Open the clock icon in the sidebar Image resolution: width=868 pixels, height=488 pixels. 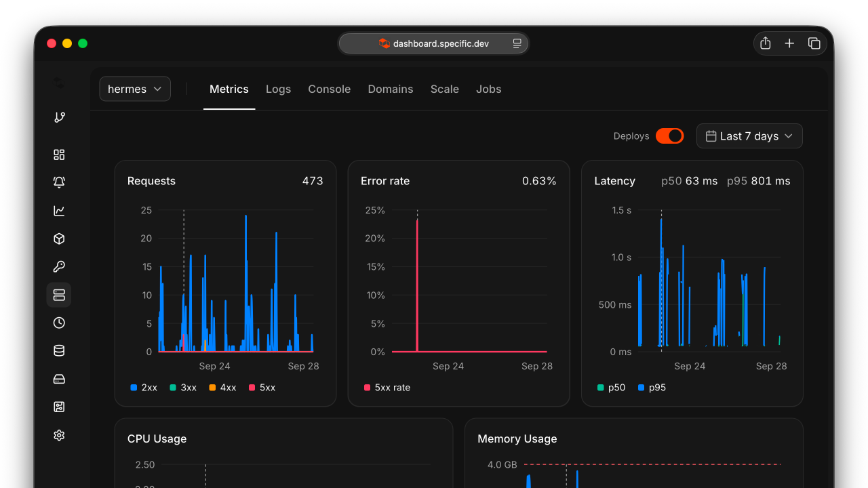point(59,323)
